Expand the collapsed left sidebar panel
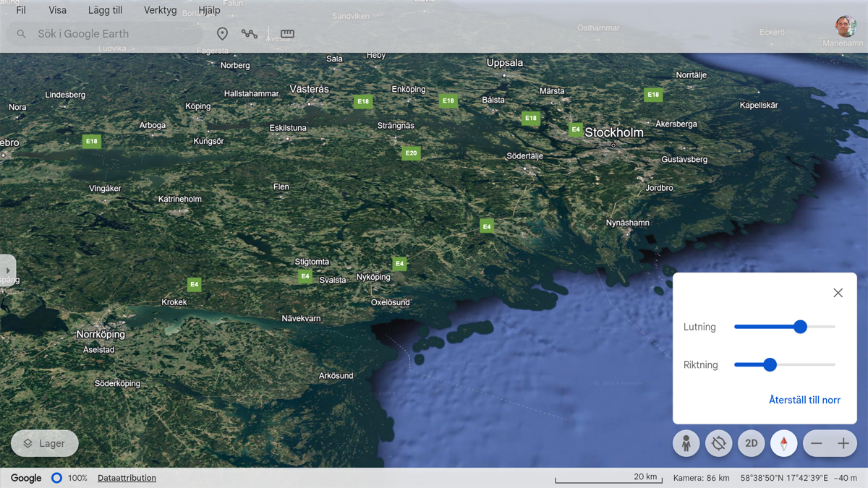Screen dimensions: 868x488 (9, 269)
